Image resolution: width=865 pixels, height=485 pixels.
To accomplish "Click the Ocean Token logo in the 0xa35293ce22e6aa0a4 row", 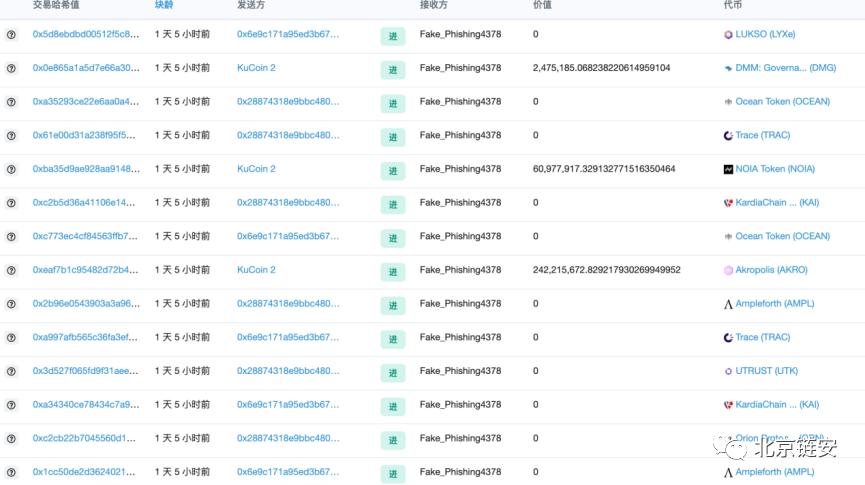I will (728, 102).
